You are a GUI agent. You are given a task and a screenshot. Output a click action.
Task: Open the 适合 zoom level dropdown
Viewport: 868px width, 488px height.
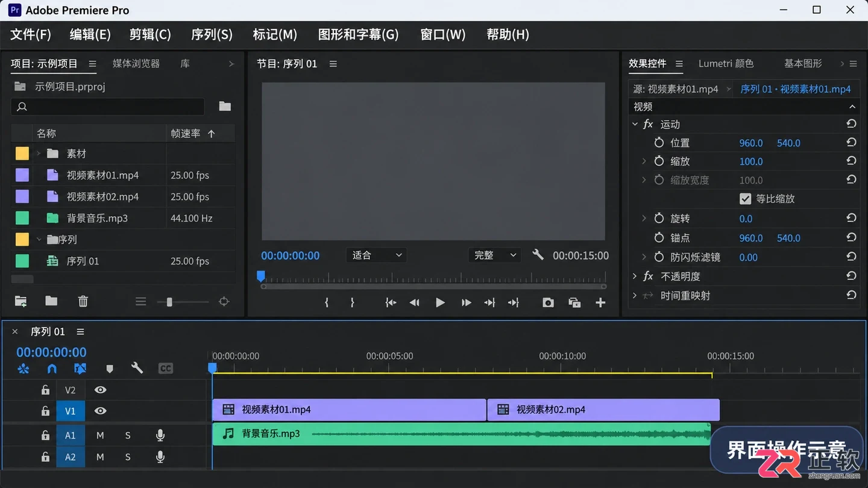click(x=376, y=255)
